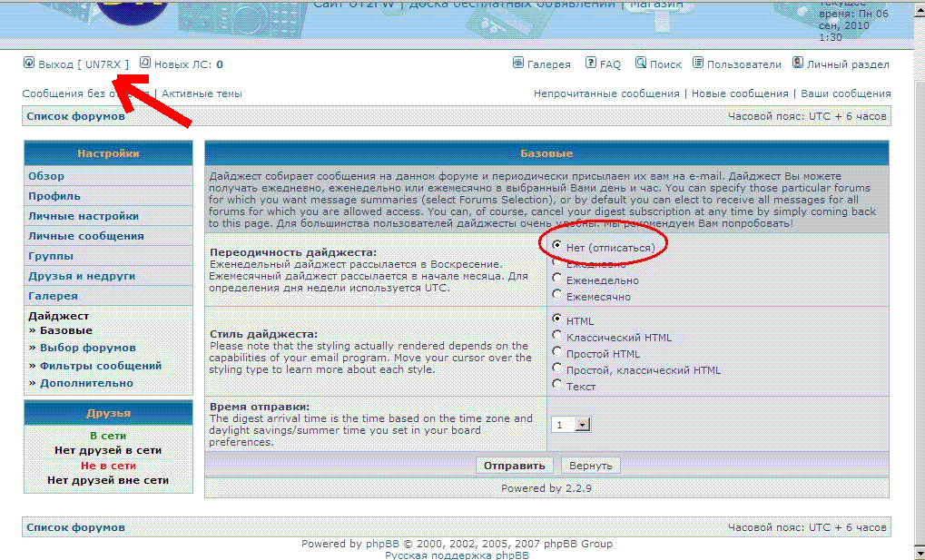Choose the Еженедельно digest frequency option

pos(557,280)
